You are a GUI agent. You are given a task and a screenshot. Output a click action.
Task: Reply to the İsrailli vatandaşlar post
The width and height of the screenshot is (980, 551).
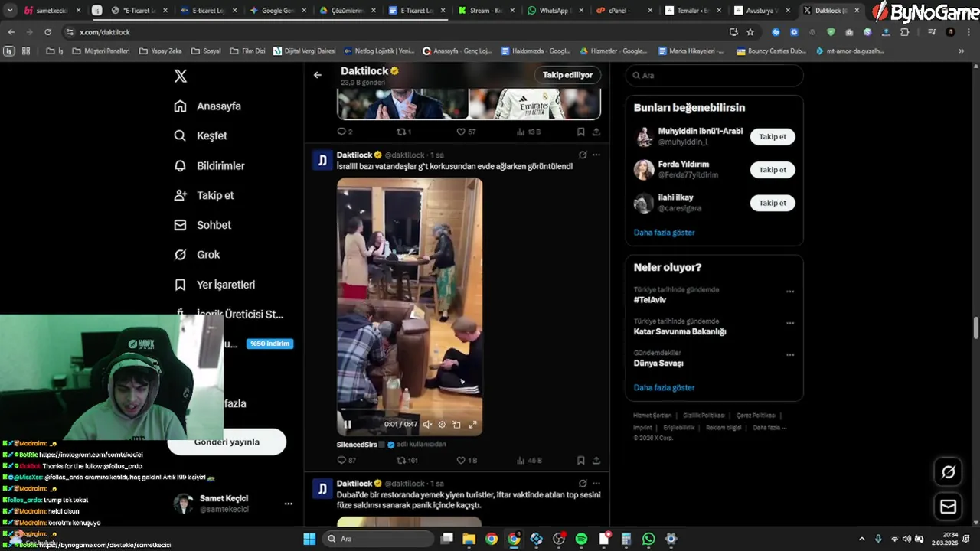346,461
